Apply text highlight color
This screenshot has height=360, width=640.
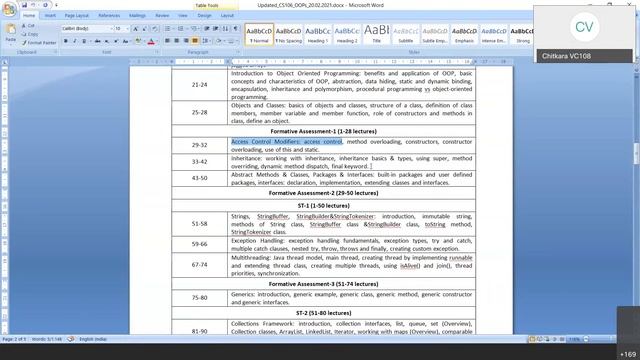(x=138, y=40)
